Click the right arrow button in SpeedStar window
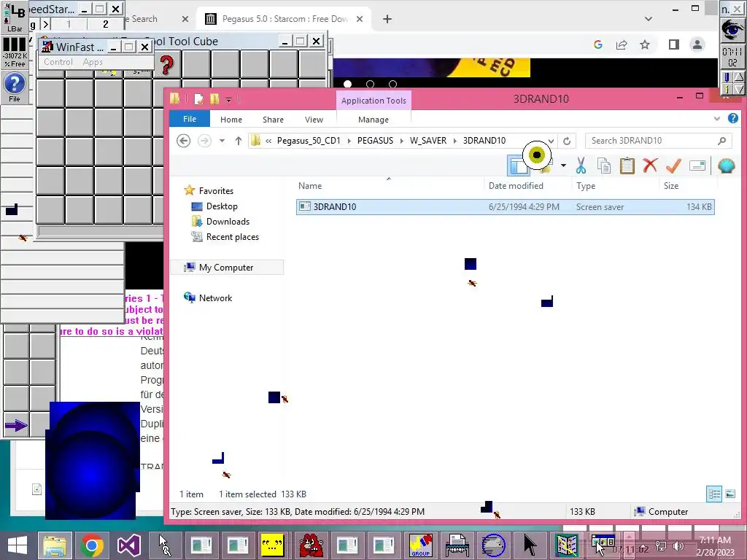Screen dimensions: 747x560 46,24
